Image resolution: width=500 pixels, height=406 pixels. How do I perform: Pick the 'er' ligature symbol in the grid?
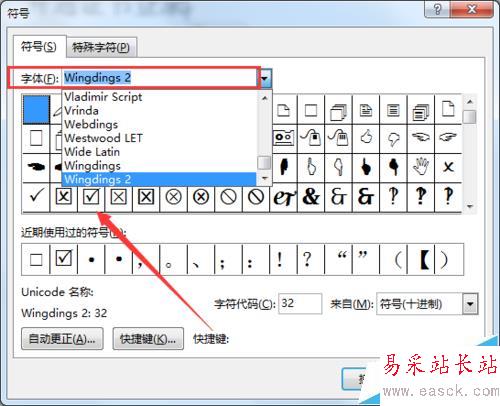click(283, 197)
